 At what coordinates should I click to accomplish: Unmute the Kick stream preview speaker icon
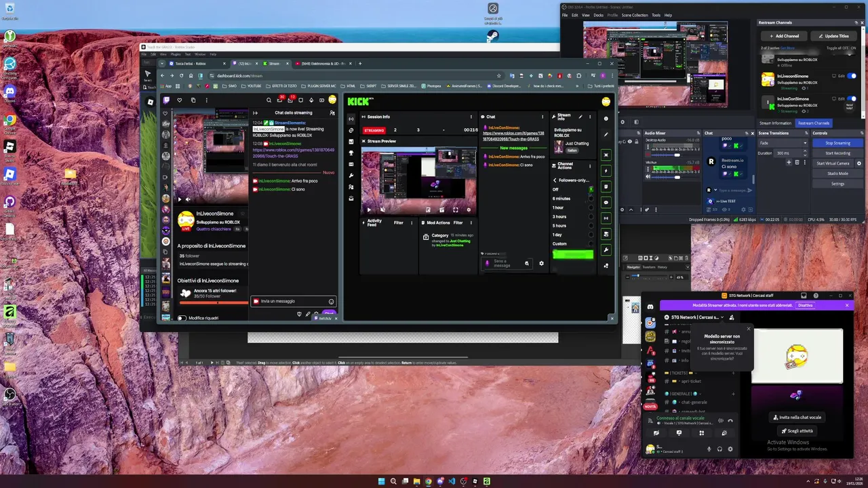click(382, 210)
